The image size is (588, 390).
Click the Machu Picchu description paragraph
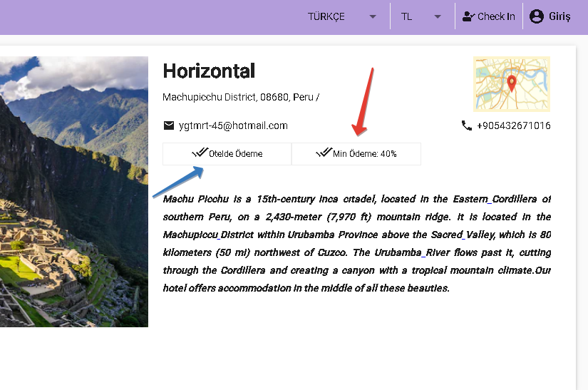[356, 243]
